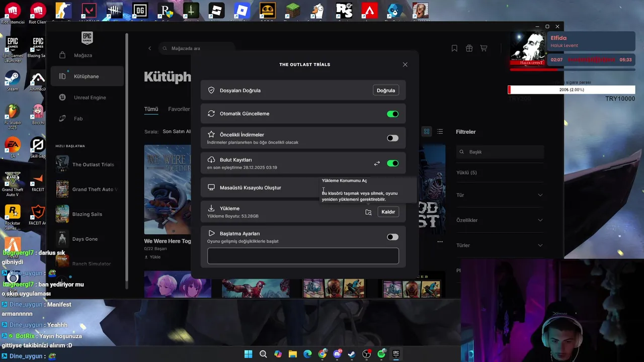Click the Doğrula verify button

pos(386,90)
